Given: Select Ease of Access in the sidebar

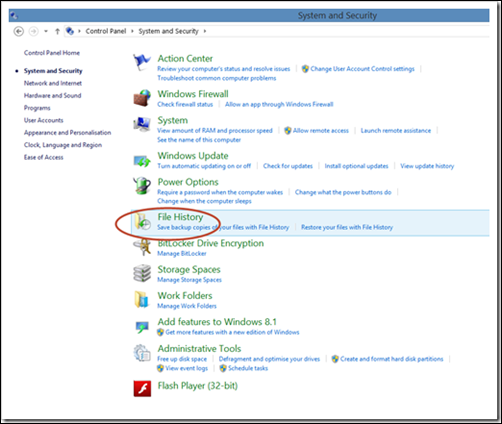Looking at the screenshot, I should click(x=43, y=157).
